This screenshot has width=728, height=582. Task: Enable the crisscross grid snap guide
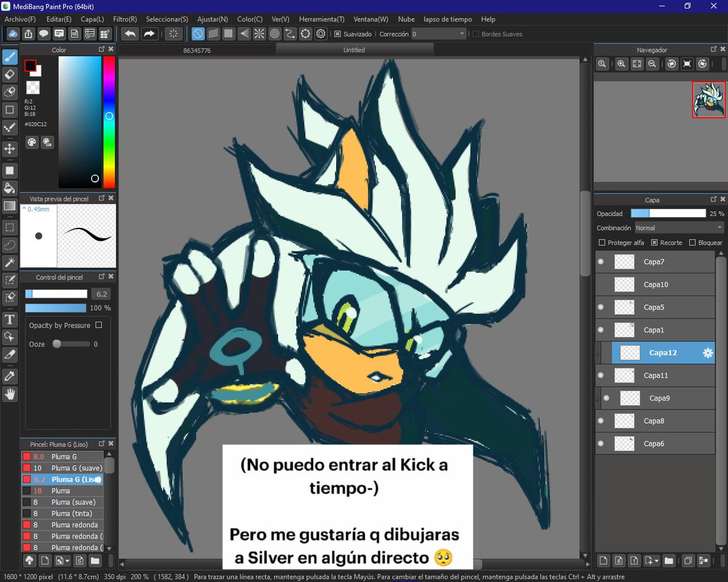[229, 34]
